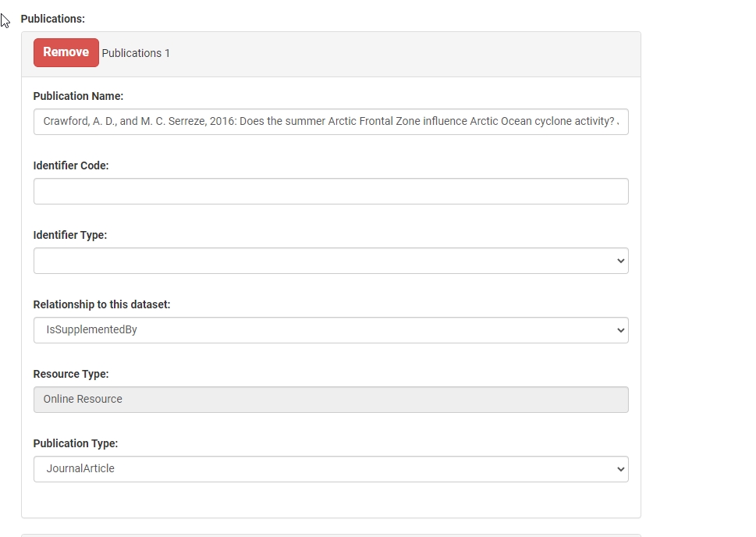This screenshot has width=756, height=537.
Task: Click the Identifier Code label
Action: click(71, 165)
